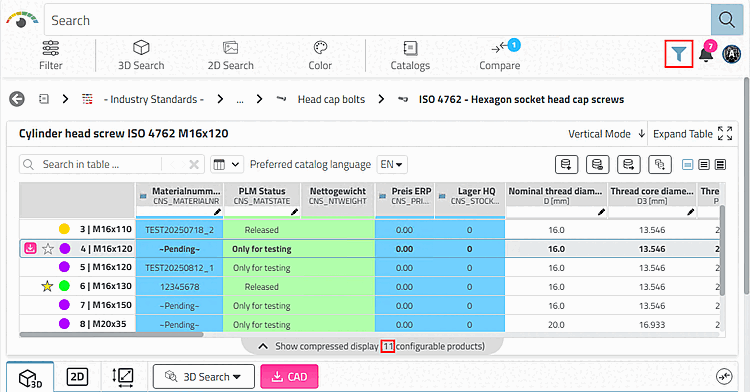Open the Color search tool
This screenshot has height=392, width=750.
[320, 55]
